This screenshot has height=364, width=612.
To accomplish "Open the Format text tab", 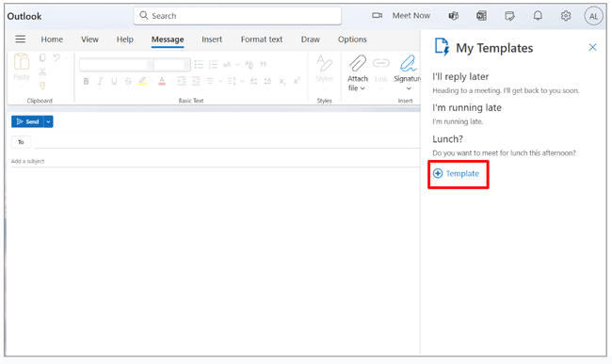I will click(x=262, y=40).
